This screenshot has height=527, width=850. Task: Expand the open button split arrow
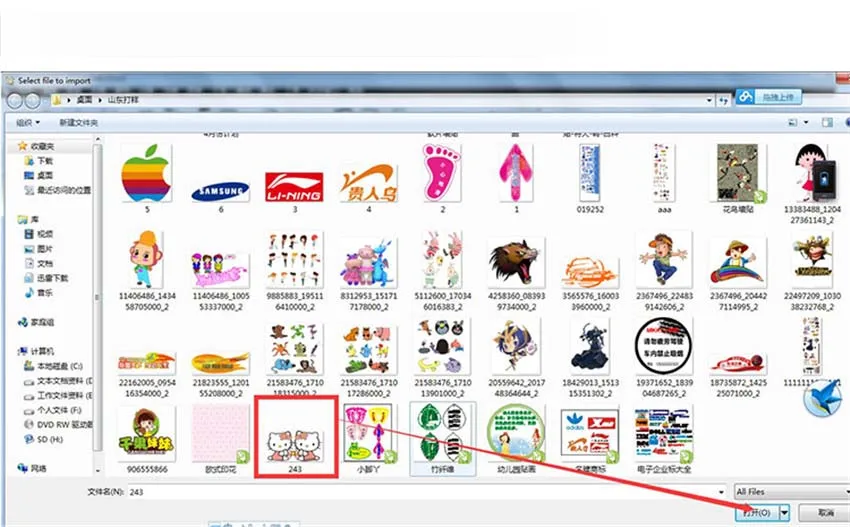tap(784, 512)
